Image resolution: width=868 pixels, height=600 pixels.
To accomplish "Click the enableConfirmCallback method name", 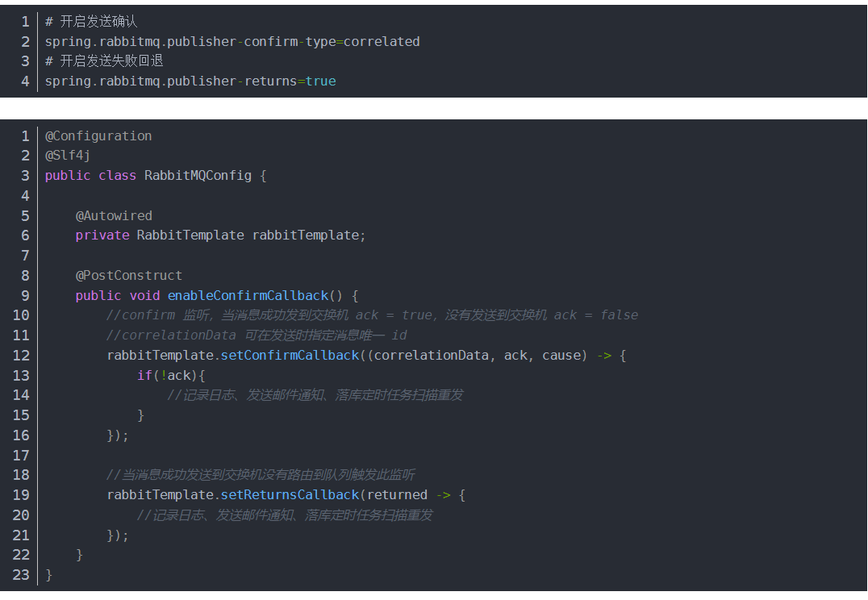I will 248,296.
